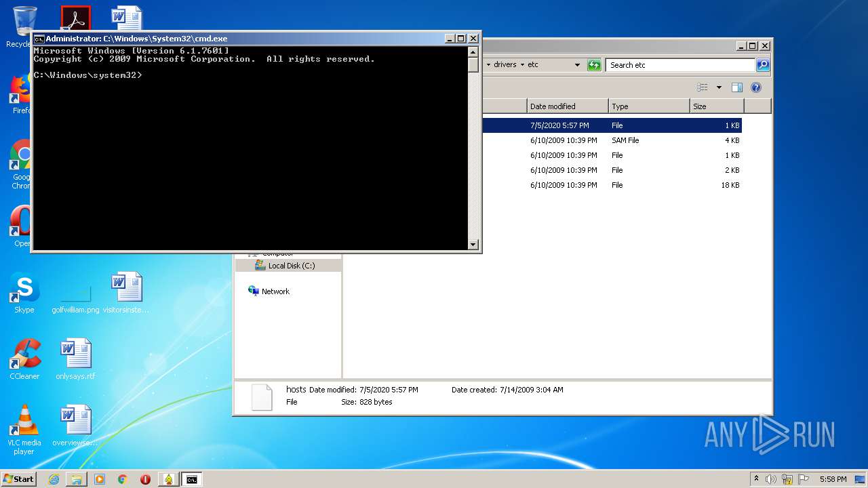
Task: Select the row modified 7/5/2020 5:57 PM
Action: (x=612, y=125)
